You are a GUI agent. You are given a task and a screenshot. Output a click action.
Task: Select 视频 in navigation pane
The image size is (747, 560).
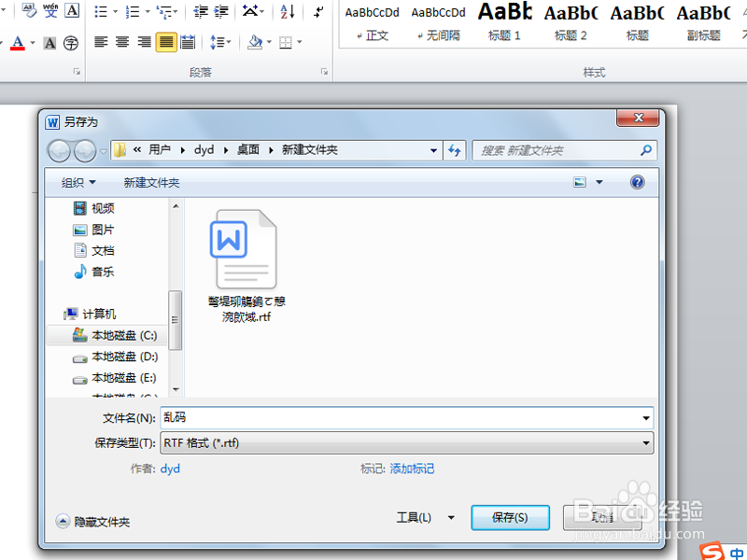pyautogui.click(x=94, y=208)
